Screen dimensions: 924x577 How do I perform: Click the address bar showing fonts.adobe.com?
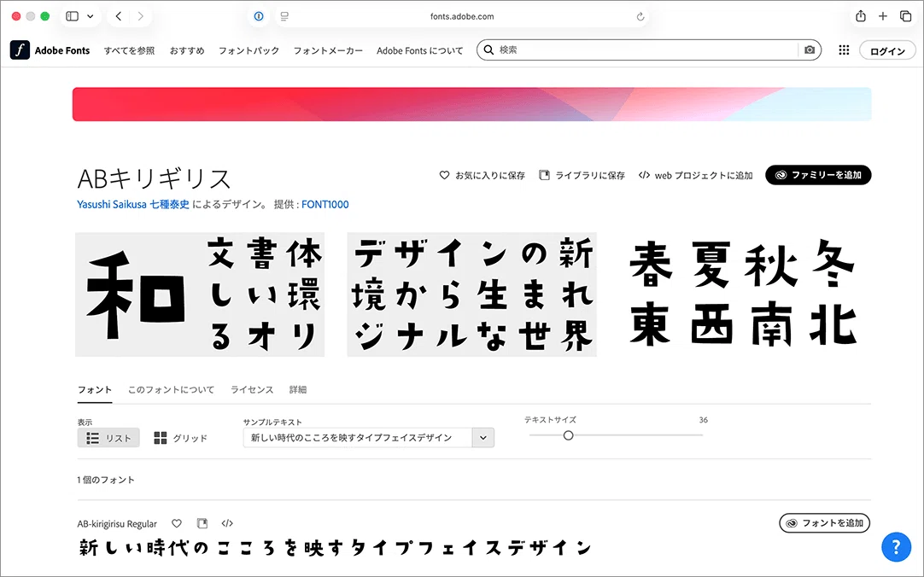click(x=462, y=16)
